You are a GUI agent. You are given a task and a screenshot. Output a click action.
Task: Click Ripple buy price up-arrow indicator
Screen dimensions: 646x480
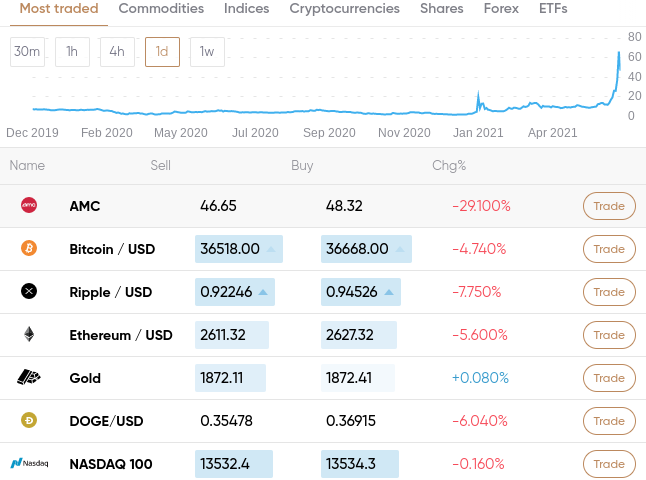(389, 292)
